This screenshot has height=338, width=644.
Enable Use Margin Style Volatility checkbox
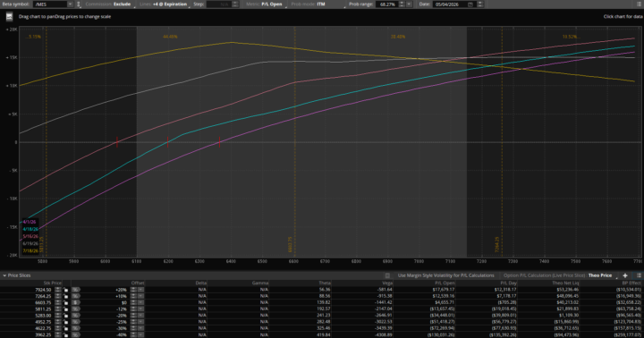(x=387, y=275)
